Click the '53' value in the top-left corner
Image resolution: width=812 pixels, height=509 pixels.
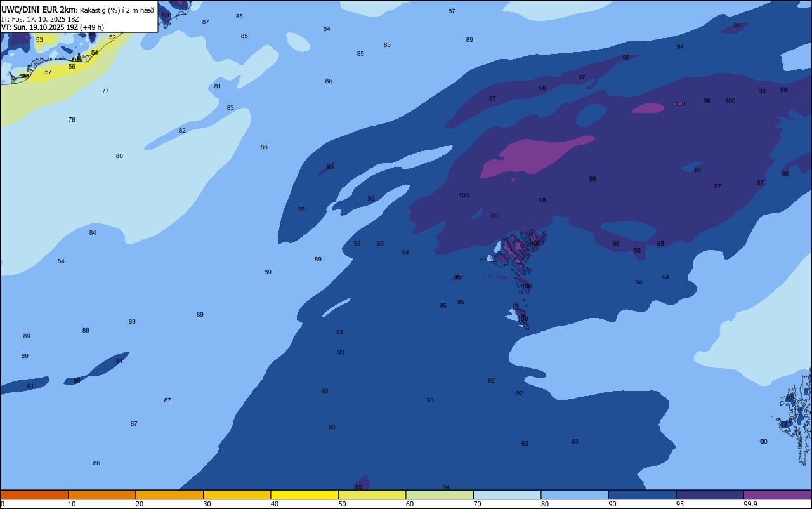(x=39, y=40)
